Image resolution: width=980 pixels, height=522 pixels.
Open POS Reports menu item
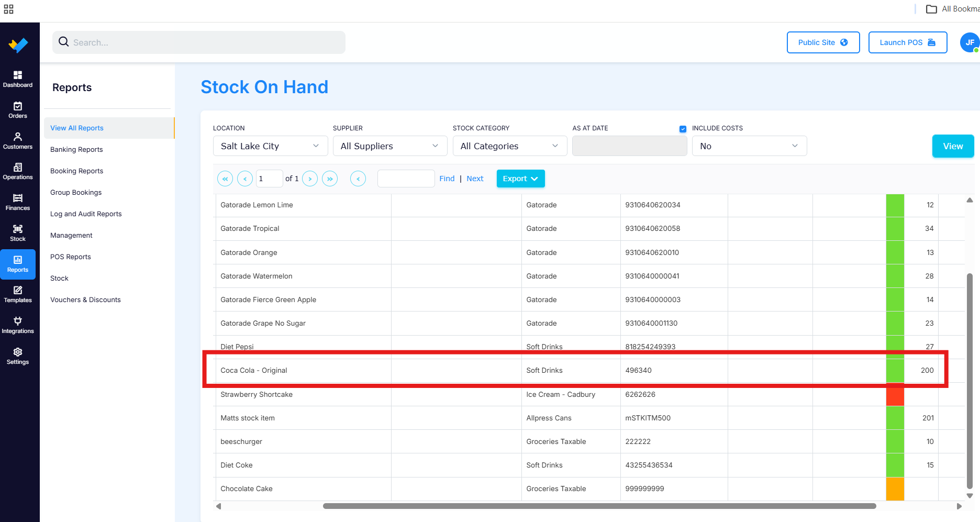(71, 257)
